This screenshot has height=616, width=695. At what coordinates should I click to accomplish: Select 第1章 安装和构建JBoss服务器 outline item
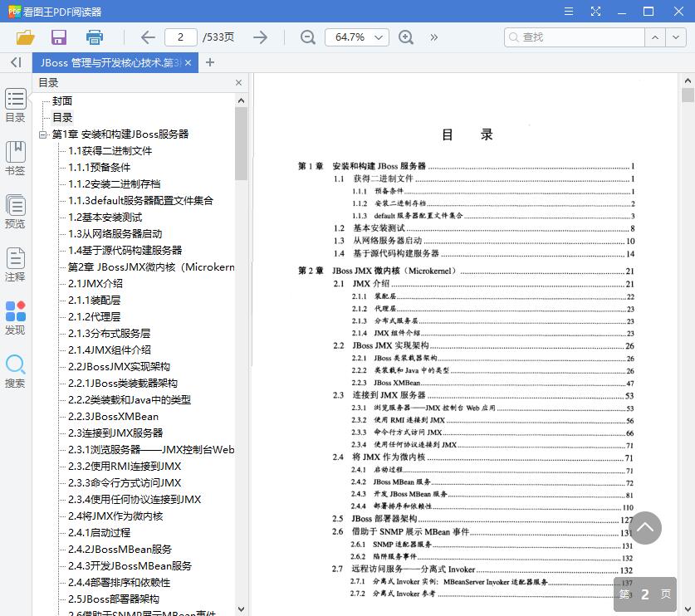pos(120,134)
